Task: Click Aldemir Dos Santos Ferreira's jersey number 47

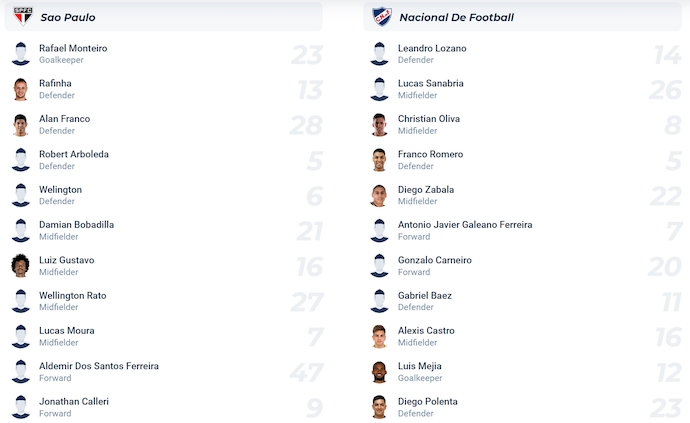Action: pyautogui.click(x=306, y=373)
